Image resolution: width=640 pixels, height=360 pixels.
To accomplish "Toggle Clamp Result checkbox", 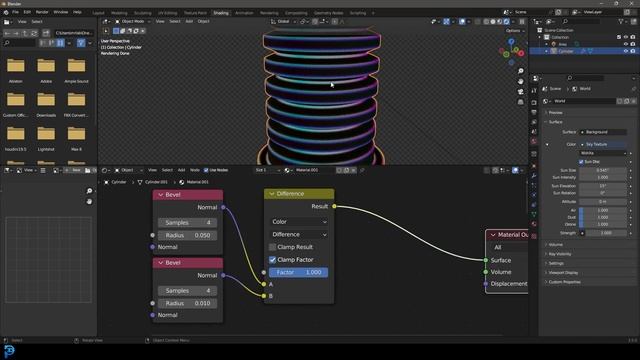I will point(273,247).
